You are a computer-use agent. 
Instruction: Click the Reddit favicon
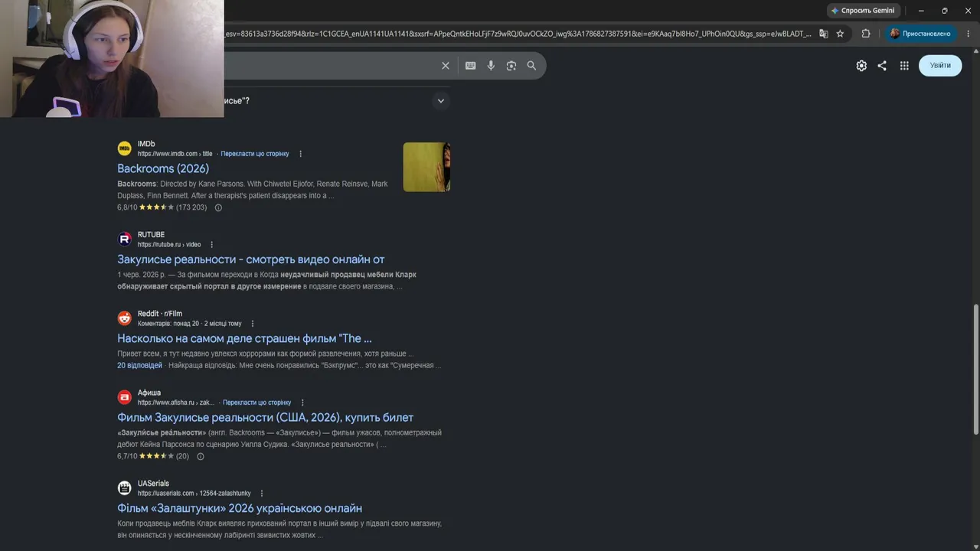click(x=124, y=318)
